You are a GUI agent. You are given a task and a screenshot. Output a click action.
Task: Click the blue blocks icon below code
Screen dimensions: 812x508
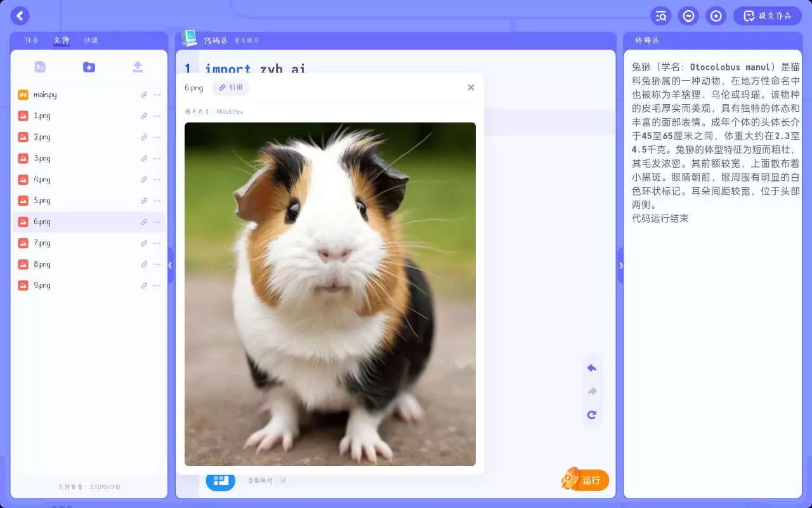tap(220, 481)
